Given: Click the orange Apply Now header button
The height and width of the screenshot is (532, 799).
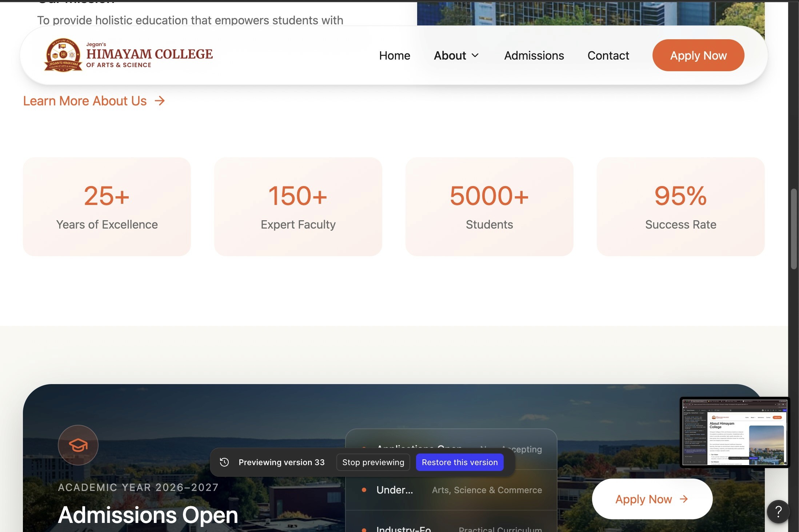Looking at the screenshot, I should [x=698, y=55].
